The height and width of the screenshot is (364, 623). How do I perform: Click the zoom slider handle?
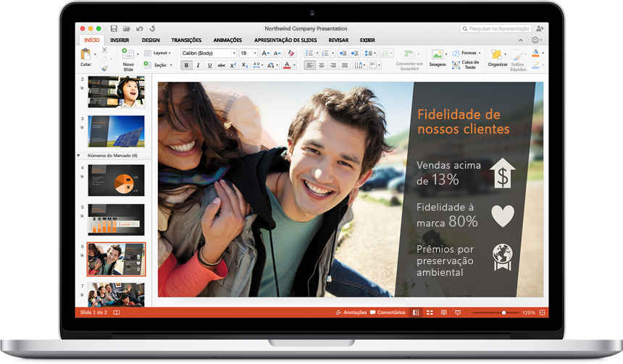point(503,313)
